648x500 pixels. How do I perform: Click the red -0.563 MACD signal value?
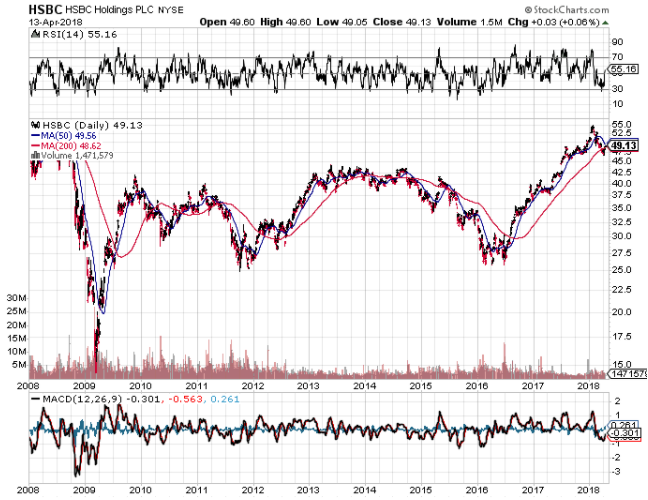(x=186, y=399)
